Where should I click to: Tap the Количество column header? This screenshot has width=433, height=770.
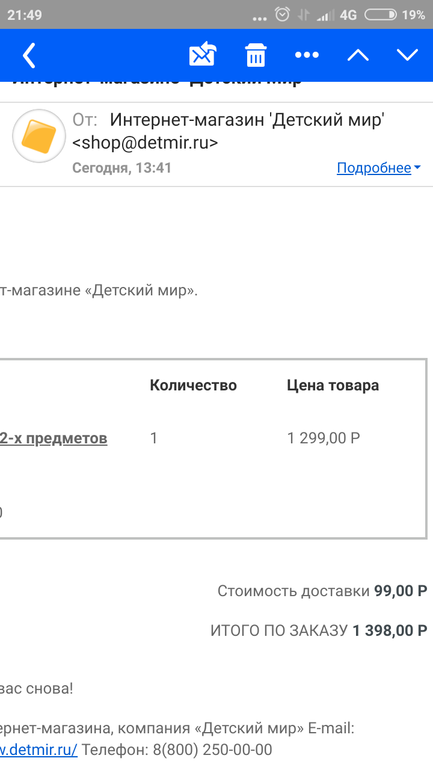[193, 385]
